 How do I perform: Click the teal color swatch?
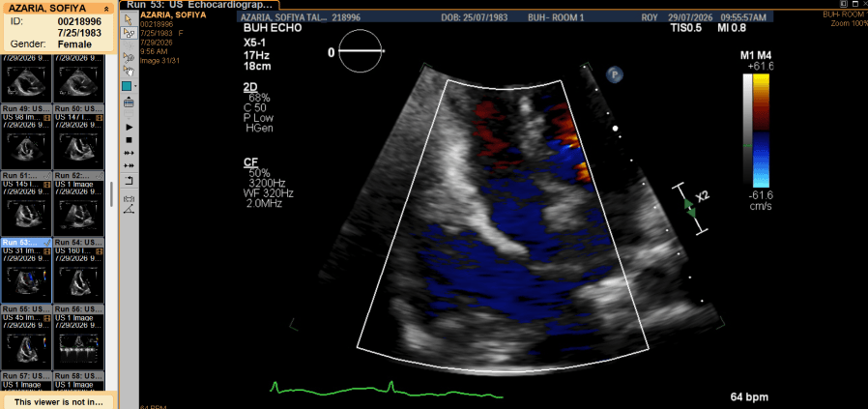[127, 86]
